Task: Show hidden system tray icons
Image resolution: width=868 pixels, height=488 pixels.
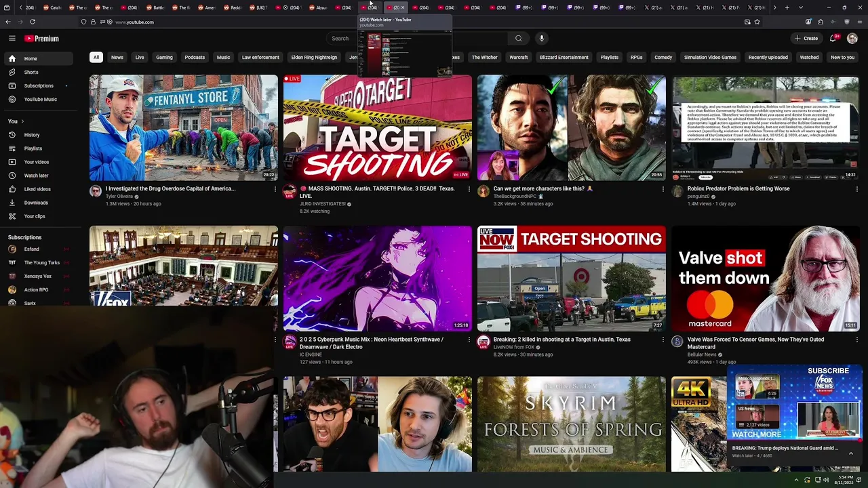Action: [x=797, y=480]
